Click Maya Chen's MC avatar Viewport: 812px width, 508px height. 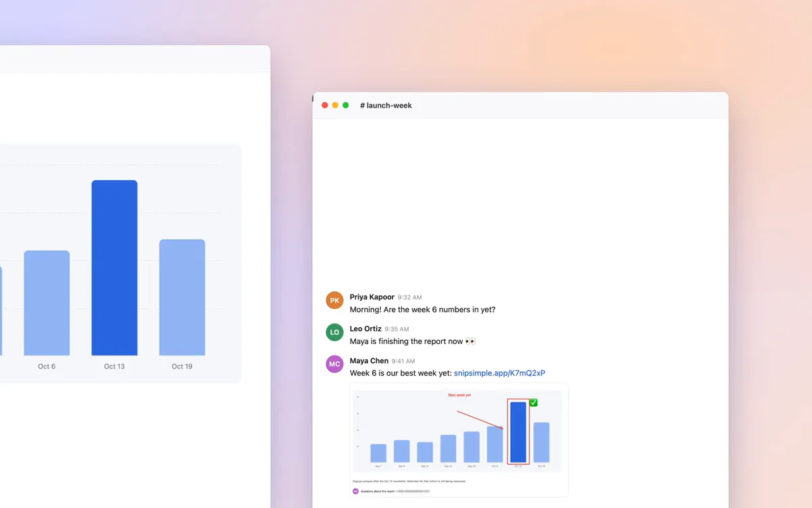pyautogui.click(x=334, y=364)
